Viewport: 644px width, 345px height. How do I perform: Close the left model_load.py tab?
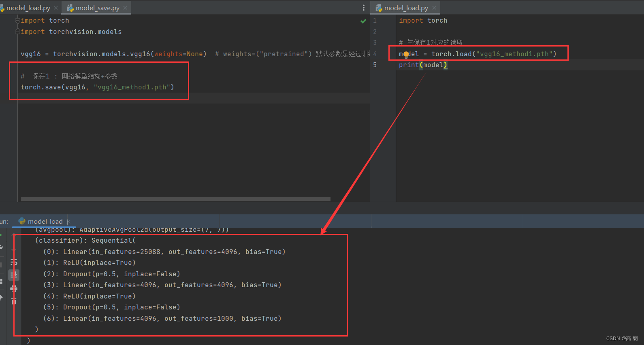[56, 8]
